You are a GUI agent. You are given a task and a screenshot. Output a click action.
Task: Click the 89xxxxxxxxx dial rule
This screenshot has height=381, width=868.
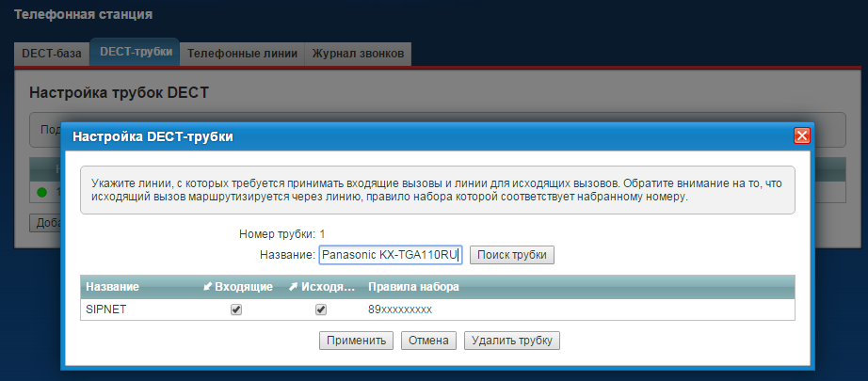pyautogui.click(x=399, y=310)
